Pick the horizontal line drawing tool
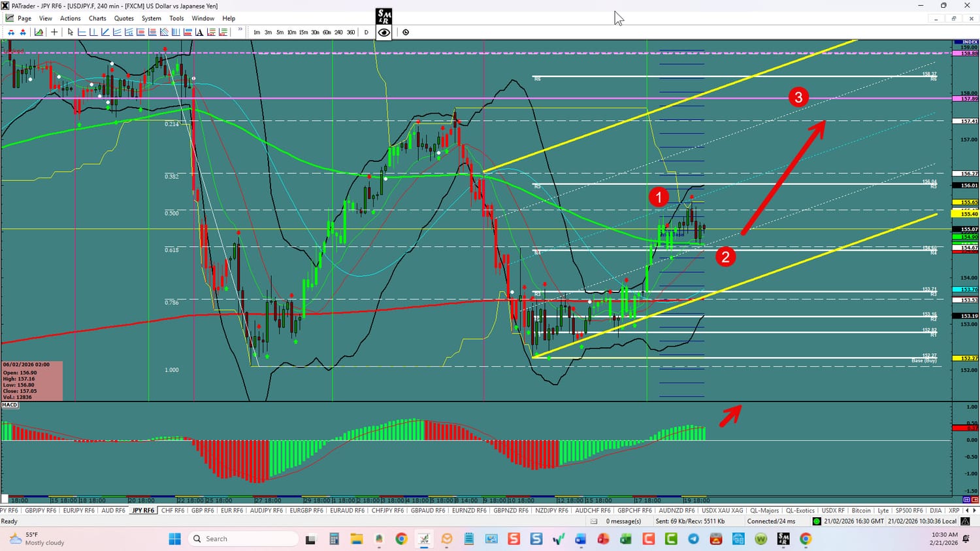This screenshot has height=551, width=980. [82, 32]
